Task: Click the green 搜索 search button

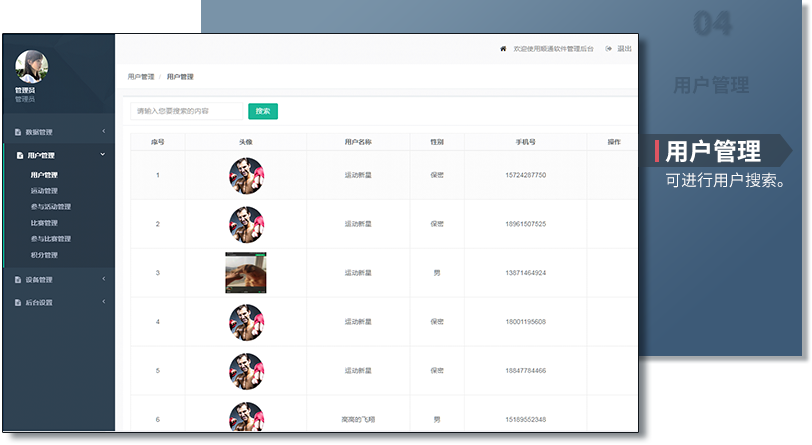Action: point(262,111)
